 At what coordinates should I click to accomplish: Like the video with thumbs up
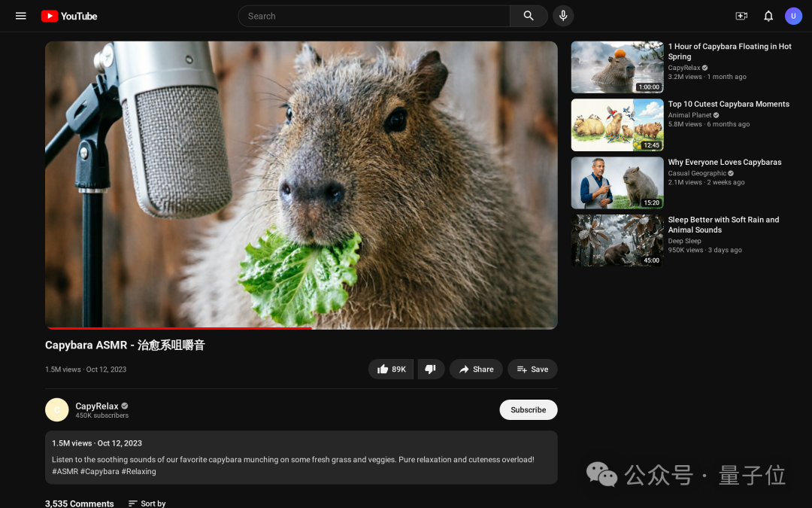tap(390, 369)
